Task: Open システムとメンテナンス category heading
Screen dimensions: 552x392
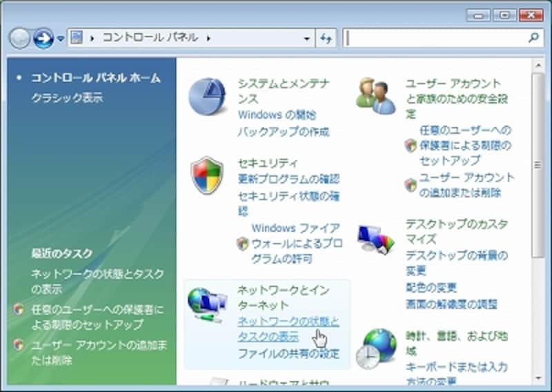Action: coord(284,91)
